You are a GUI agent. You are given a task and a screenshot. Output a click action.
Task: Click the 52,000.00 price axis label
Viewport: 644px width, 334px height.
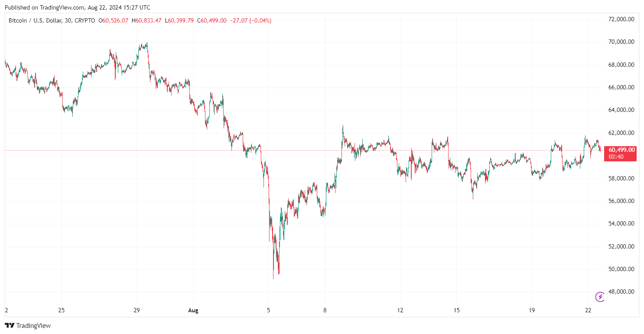[621, 246]
